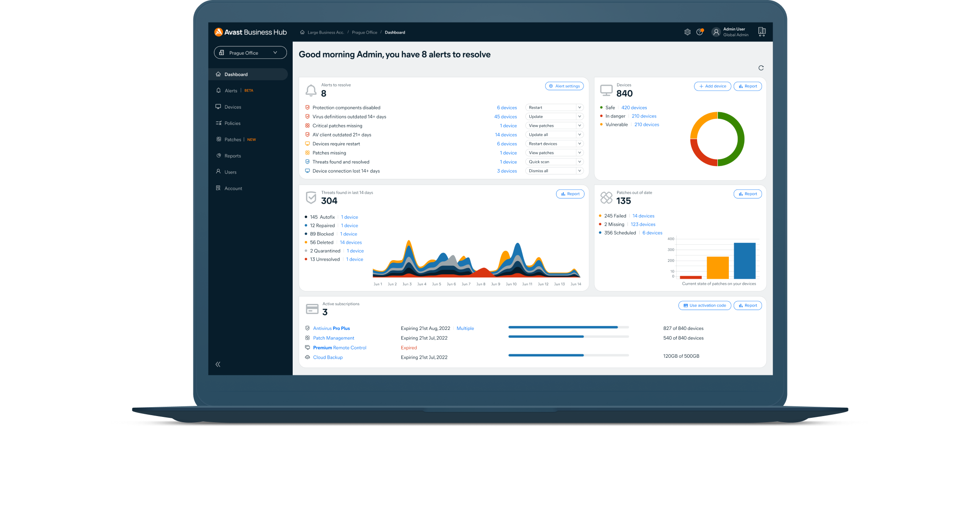Open the help icon with notification dot

[x=701, y=32]
